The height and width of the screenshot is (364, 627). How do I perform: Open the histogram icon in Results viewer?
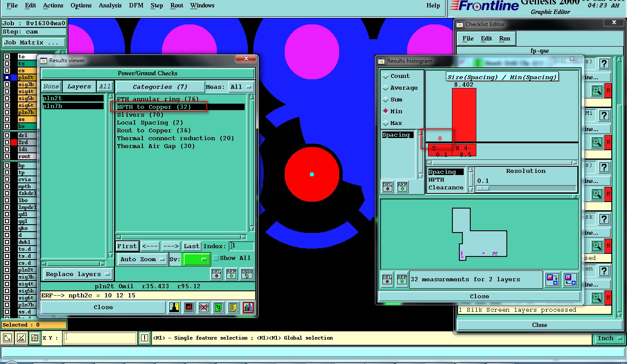(x=248, y=307)
